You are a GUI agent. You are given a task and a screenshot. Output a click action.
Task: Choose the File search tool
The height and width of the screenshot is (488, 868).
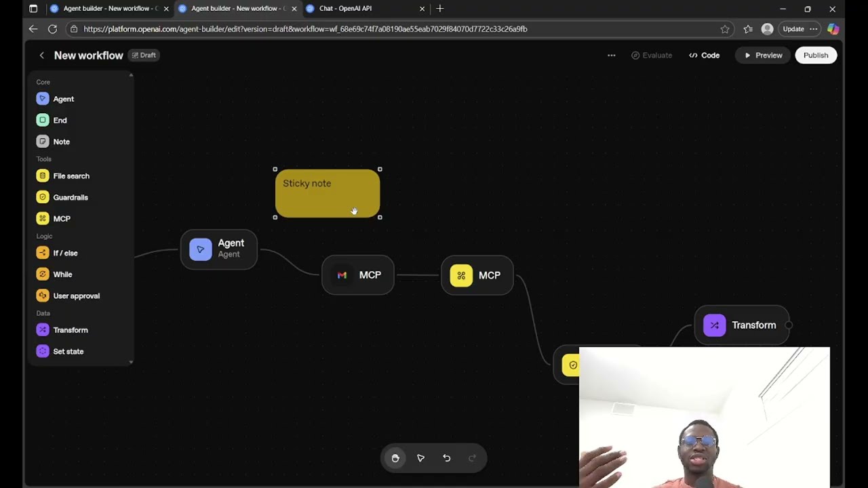[71, 176]
